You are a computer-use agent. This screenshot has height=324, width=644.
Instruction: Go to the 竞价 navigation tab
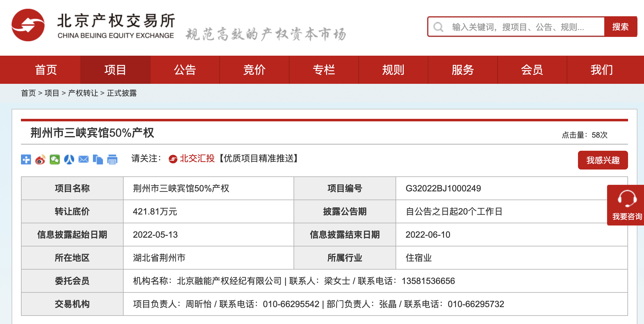[x=254, y=70]
